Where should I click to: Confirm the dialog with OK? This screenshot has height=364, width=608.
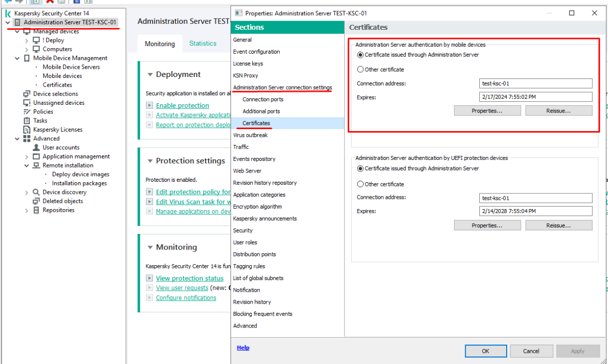(485, 351)
